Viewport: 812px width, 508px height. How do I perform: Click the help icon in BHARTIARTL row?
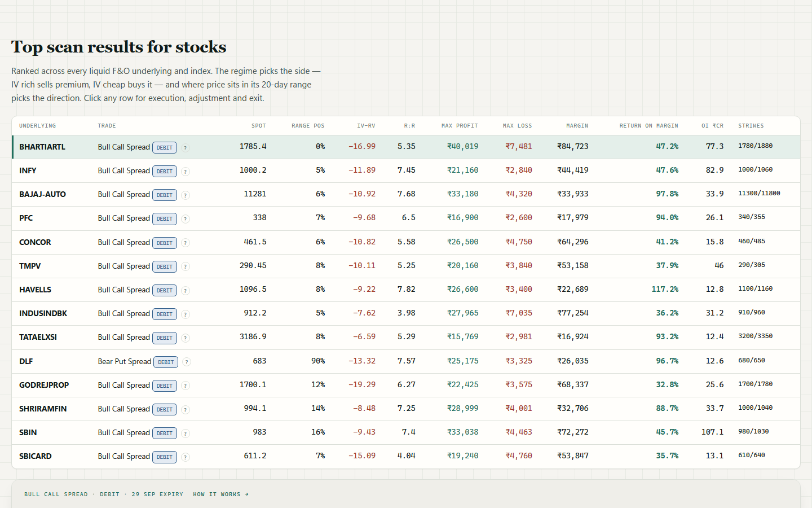(186, 148)
